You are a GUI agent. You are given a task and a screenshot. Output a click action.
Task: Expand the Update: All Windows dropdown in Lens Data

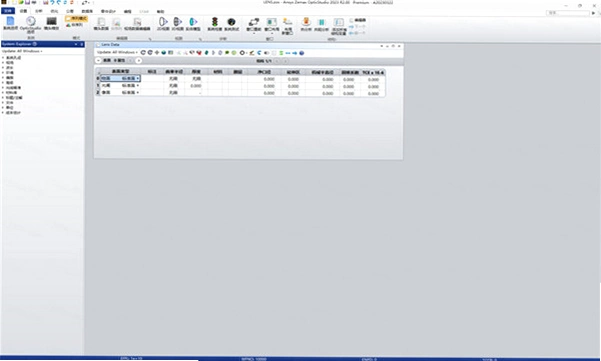117,52
